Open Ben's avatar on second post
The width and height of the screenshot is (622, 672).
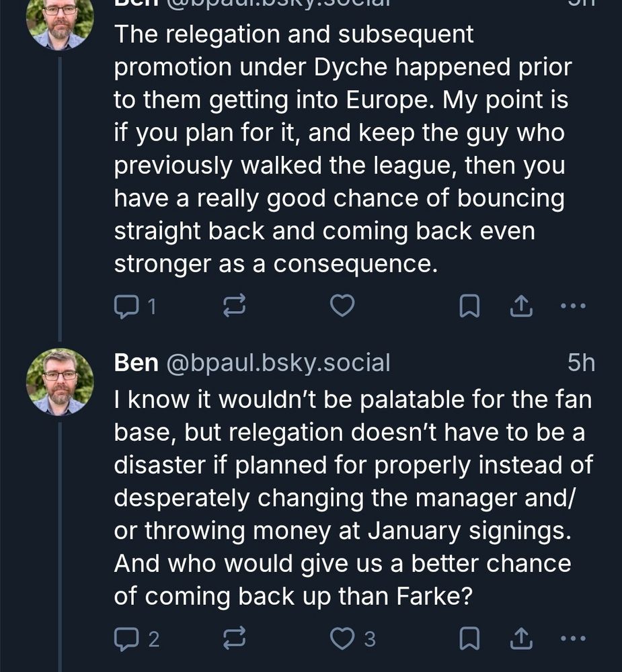60,382
